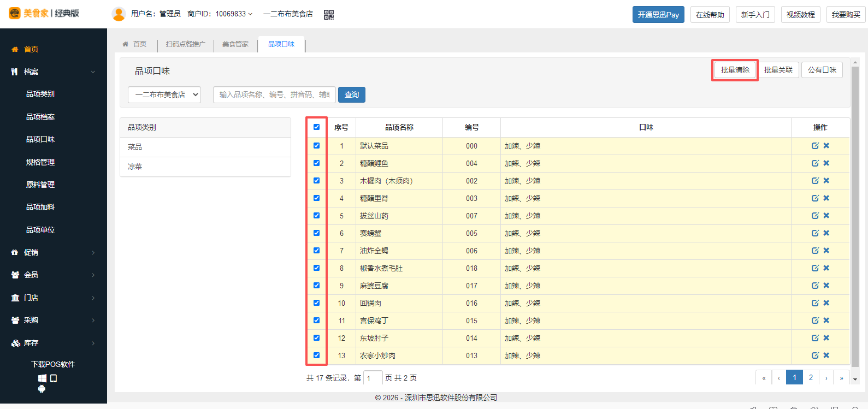Screen dimensions: 868x409
Task: Open the 一二布布美食店 store dropdown
Action: pyautogui.click(x=164, y=94)
